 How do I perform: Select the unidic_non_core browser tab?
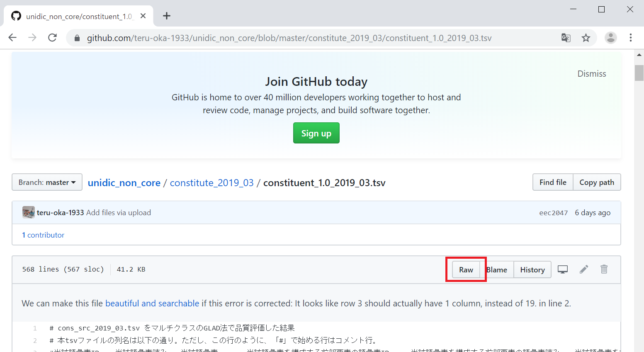(x=79, y=16)
